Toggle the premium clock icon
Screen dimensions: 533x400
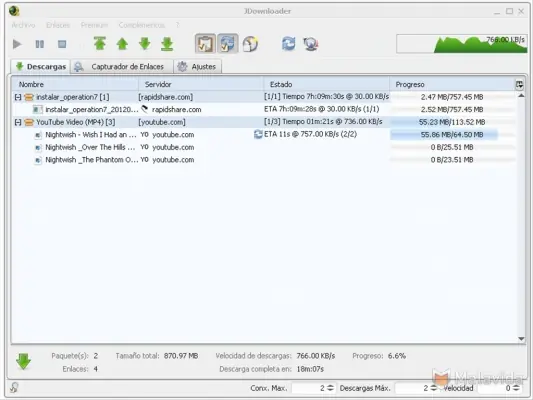251,44
